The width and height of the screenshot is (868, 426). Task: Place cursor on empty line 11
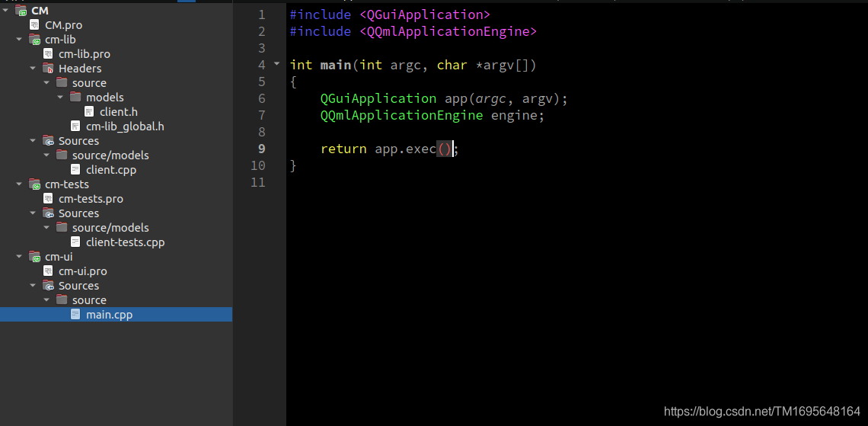(576, 182)
